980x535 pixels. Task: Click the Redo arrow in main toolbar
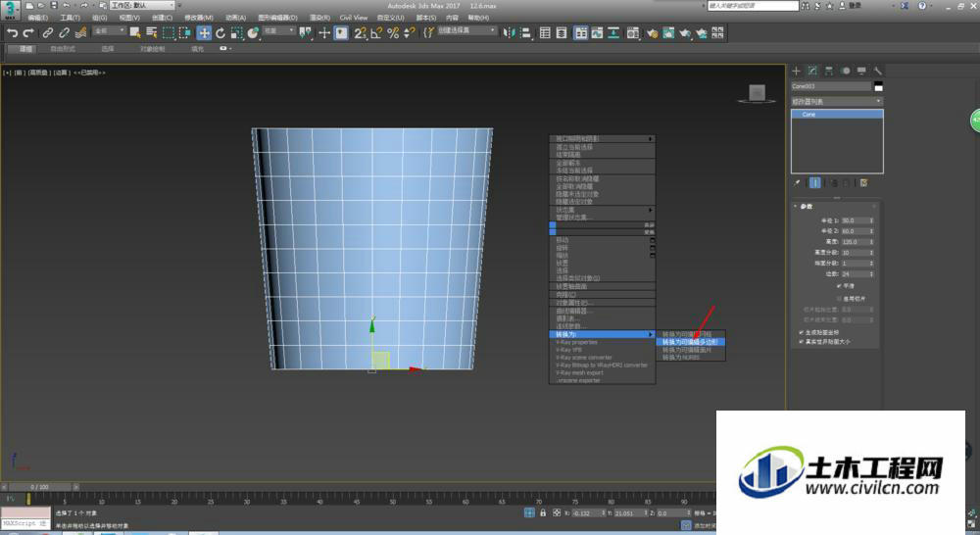28,33
